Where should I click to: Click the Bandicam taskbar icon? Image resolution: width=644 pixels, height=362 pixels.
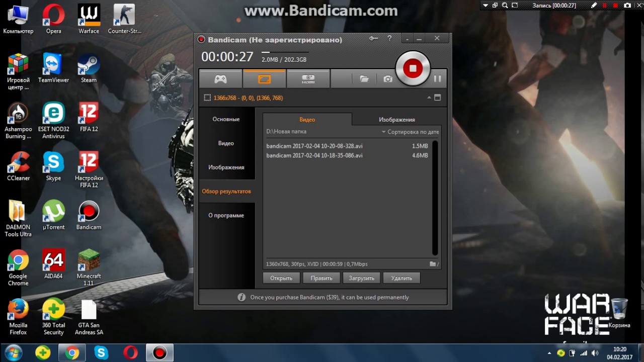160,353
